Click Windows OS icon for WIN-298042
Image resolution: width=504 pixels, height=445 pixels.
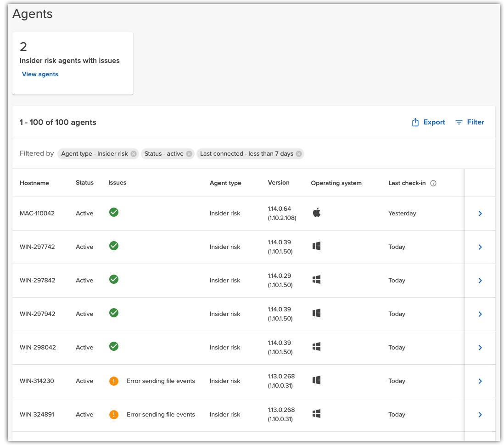tap(316, 347)
